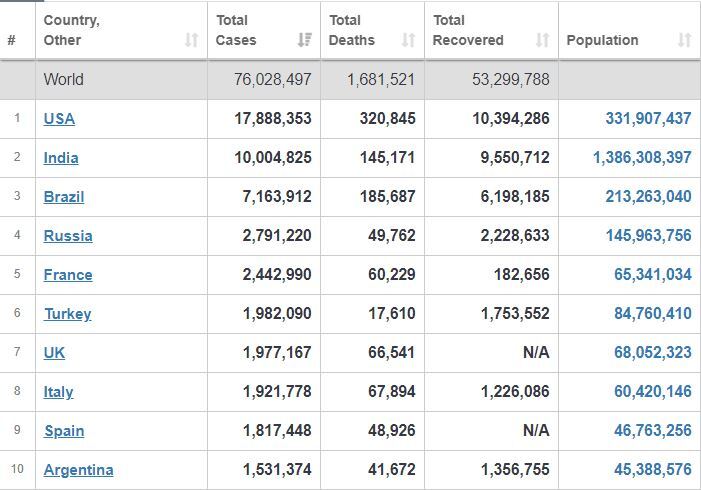Open the Brazil country link
The height and width of the screenshot is (490, 701).
tap(64, 197)
